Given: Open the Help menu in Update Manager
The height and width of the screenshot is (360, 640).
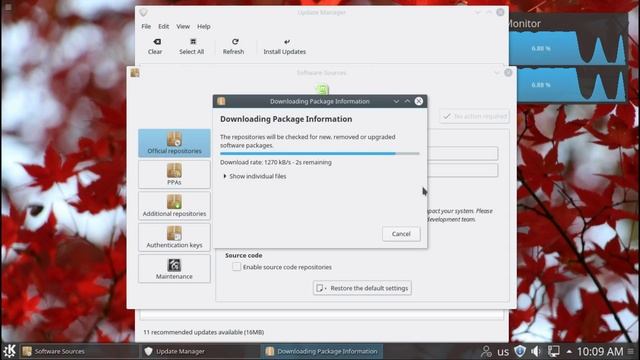Looking at the screenshot, I should click(x=204, y=27).
